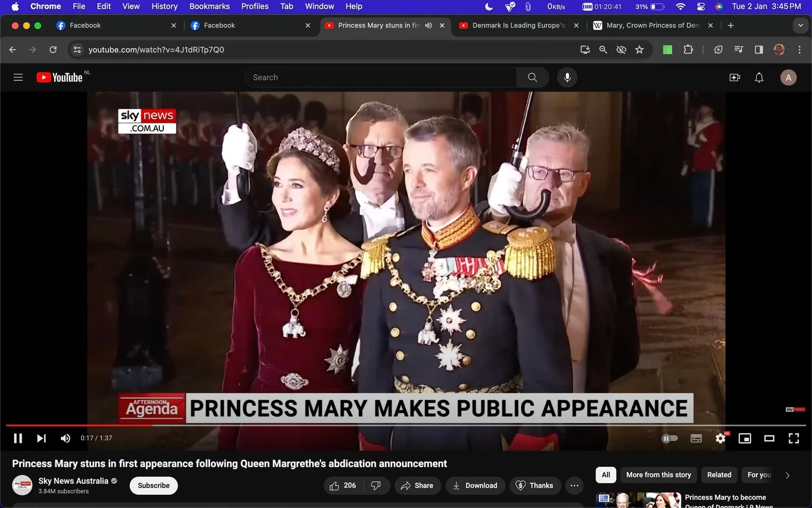Open the Bookmarks menu
Screen dimensions: 812x508
[209, 6]
